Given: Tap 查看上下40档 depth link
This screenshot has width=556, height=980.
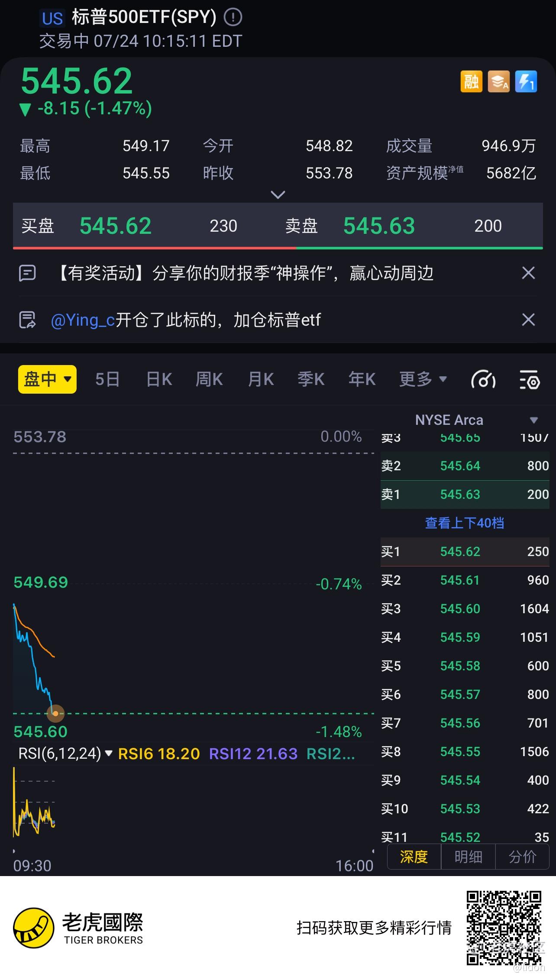Looking at the screenshot, I should coord(465,523).
